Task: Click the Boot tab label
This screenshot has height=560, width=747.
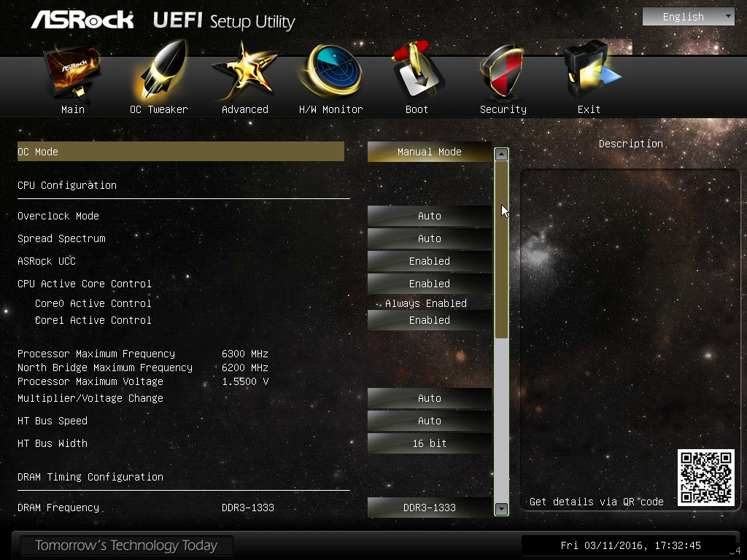Action: click(x=417, y=109)
